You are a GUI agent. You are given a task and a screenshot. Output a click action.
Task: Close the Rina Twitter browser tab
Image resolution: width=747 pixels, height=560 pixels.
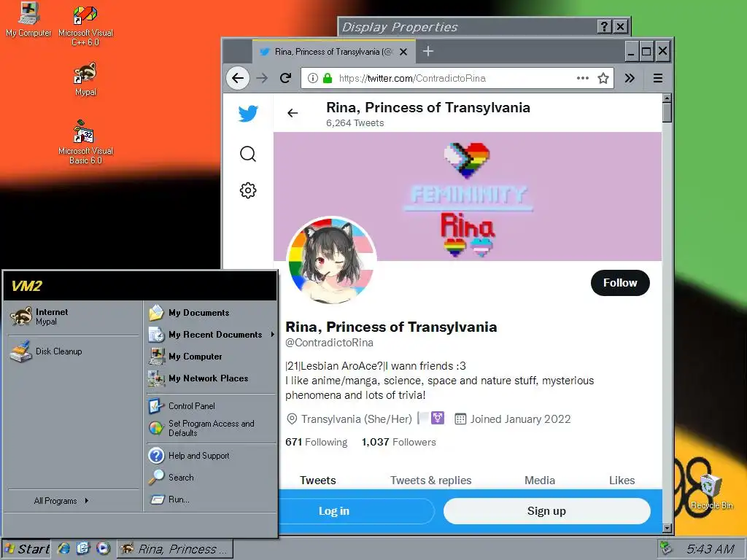point(403,52)
